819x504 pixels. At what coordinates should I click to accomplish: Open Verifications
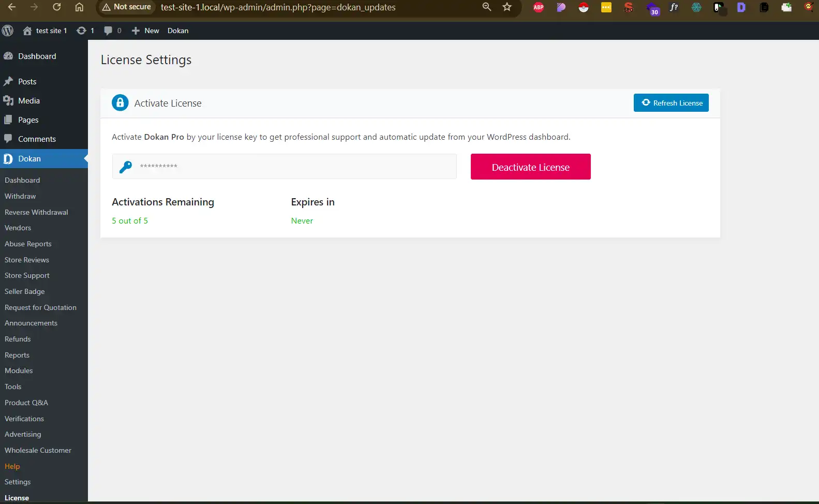click(24, 419)
